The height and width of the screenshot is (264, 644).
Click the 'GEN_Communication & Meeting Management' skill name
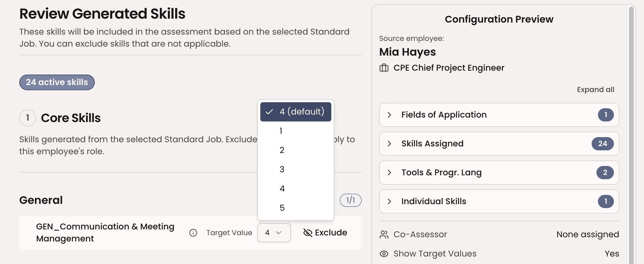pos(105,232)
